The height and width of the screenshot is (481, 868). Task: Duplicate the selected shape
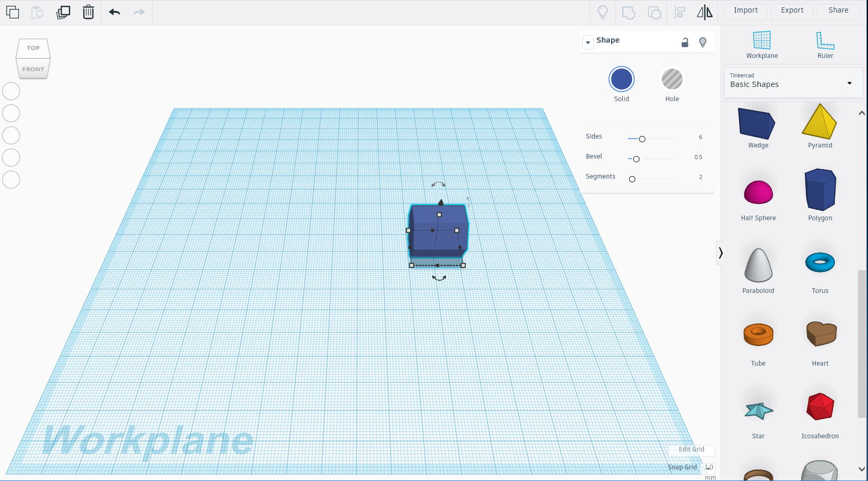tap(63, 12)
